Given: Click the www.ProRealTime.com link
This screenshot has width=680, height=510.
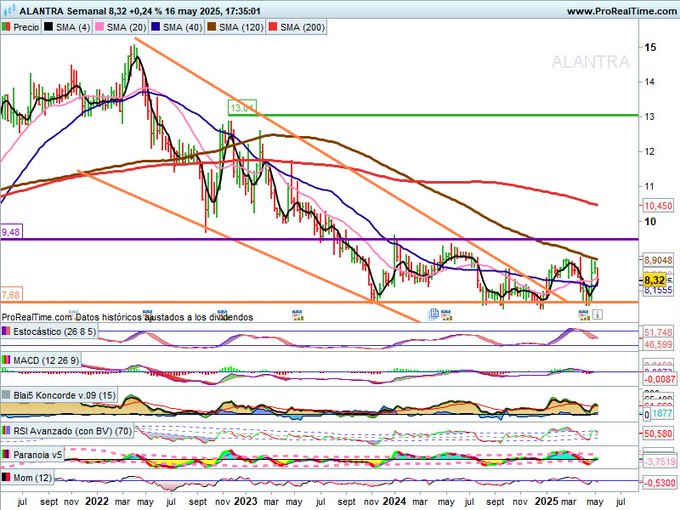Looking at the screenshot, I should tap(622, 11).
